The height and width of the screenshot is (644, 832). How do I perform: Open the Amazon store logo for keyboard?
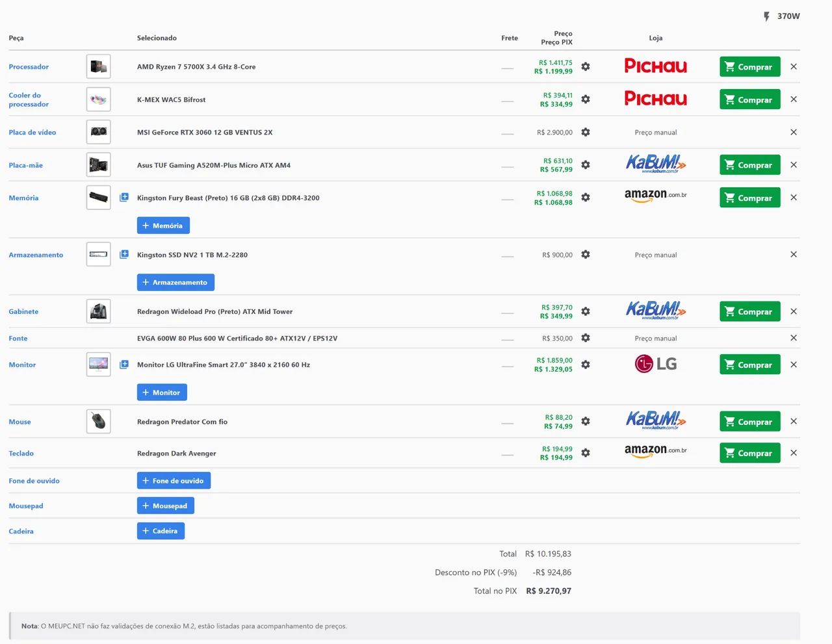point(655,451)
